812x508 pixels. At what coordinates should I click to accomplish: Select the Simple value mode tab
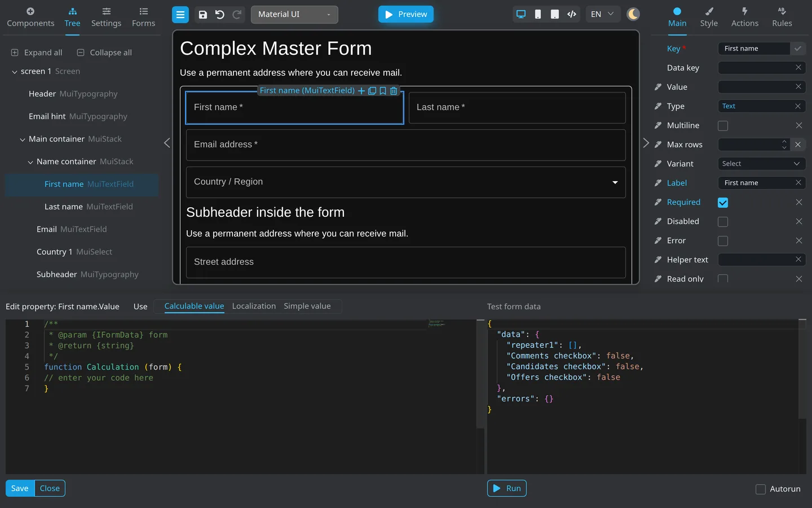[307, 306]
